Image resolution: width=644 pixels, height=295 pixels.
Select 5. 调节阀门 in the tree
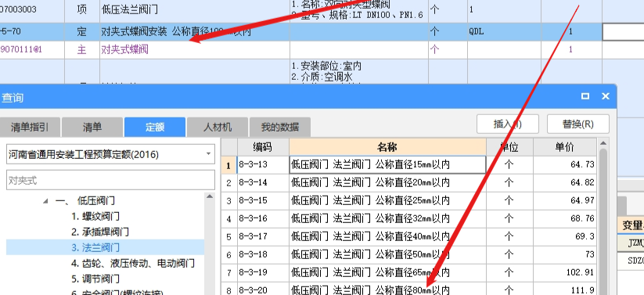click(x=95, y=279)
